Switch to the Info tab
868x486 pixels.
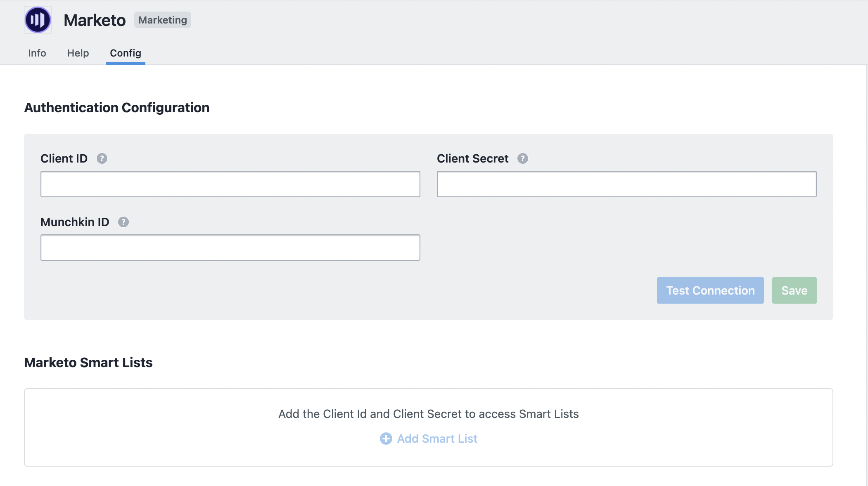[37, 53]
